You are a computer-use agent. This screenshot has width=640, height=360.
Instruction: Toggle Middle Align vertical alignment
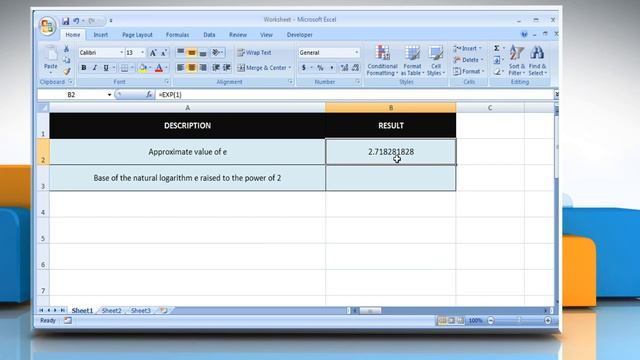(191, 52)
